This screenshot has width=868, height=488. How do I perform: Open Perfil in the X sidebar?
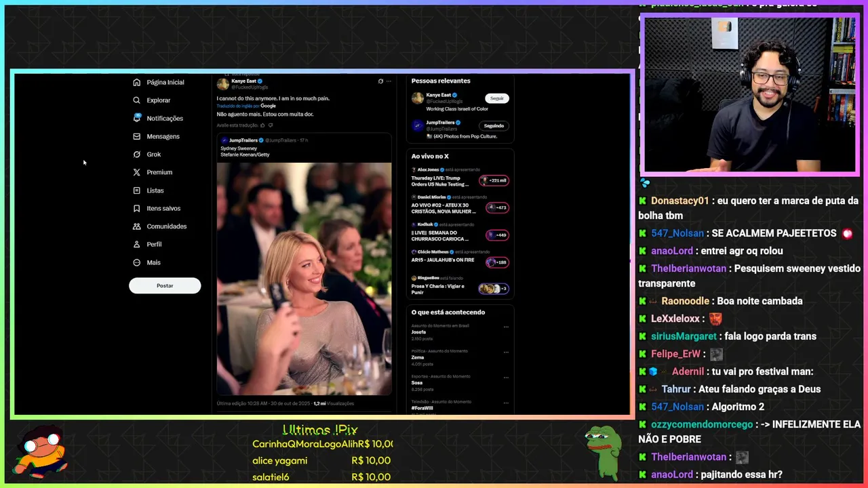tap(147, 244)
